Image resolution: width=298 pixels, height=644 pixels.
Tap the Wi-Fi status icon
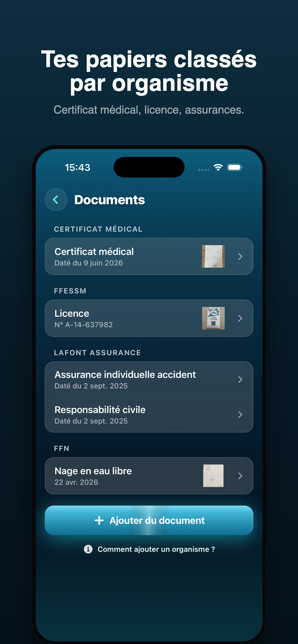pos(218,167)
